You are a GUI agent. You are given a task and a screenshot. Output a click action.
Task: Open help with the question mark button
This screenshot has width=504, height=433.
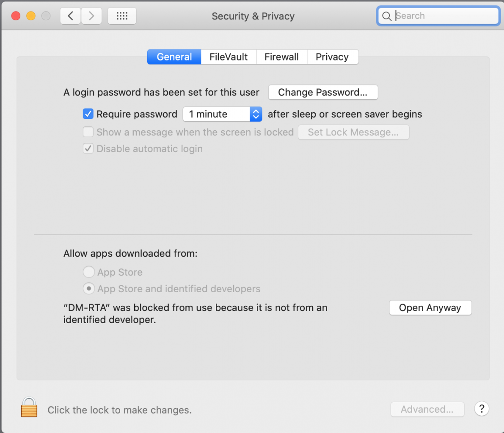482,409
